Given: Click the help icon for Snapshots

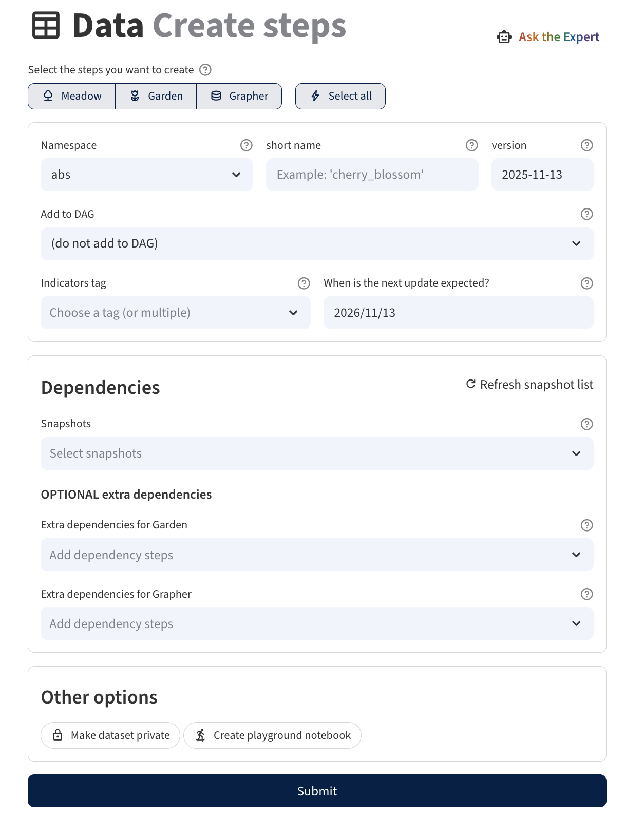Looking at the screenshot, I should pyautogui.click(x=587, y=424).
